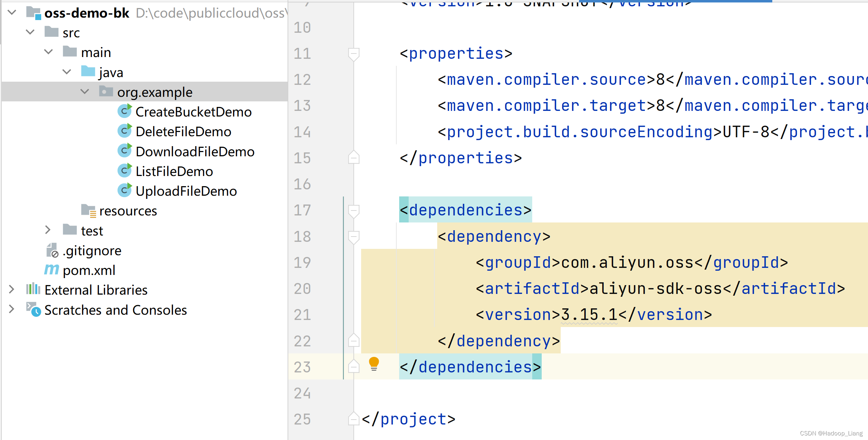868x440 pixels.
Task: Click line number 19 in gutter
Action: pyautogui.click(x=302, y=263)
